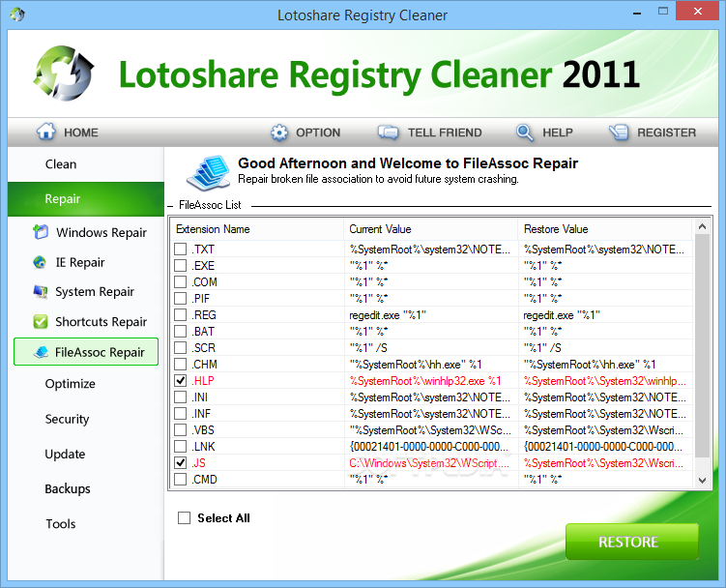This screenshot has height=588, width=726.
Task: Maximize the Lotoshare Registry Cleaner window
Action: [663, 11]
